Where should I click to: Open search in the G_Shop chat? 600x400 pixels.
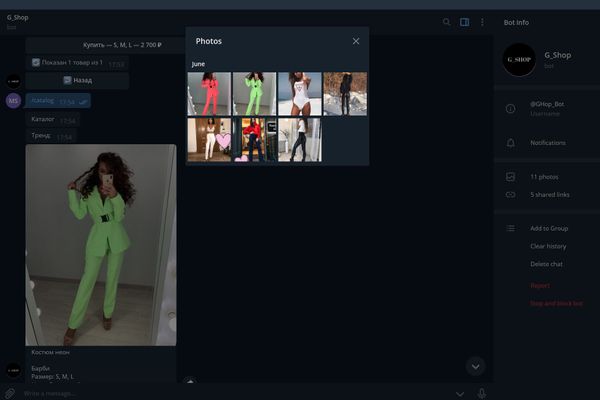click(x=447, y=22)
